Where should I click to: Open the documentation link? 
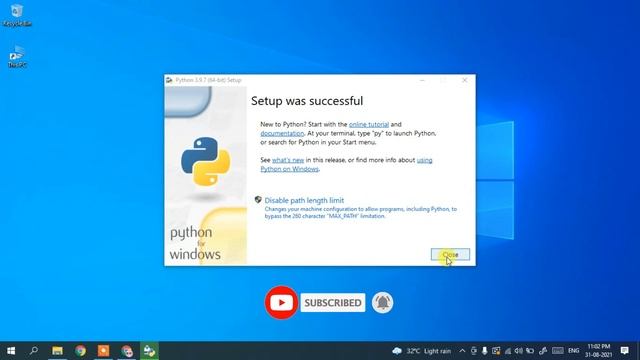(282, 133)
